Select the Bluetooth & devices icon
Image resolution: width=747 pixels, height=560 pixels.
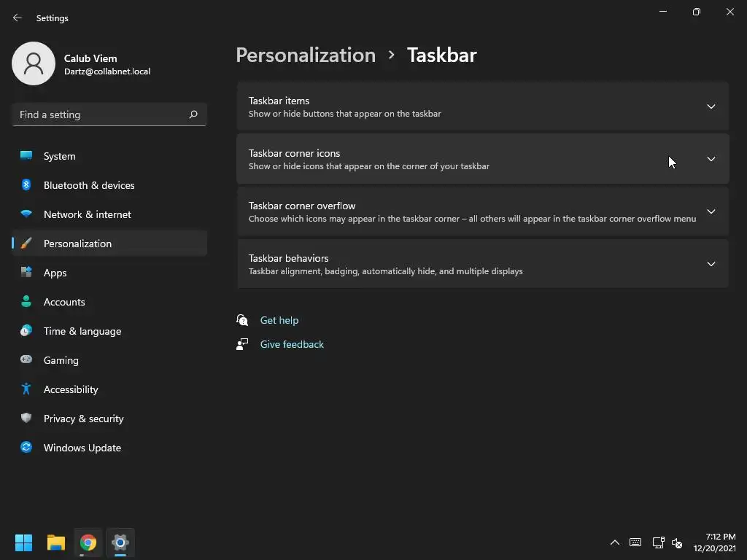point(26,185)
